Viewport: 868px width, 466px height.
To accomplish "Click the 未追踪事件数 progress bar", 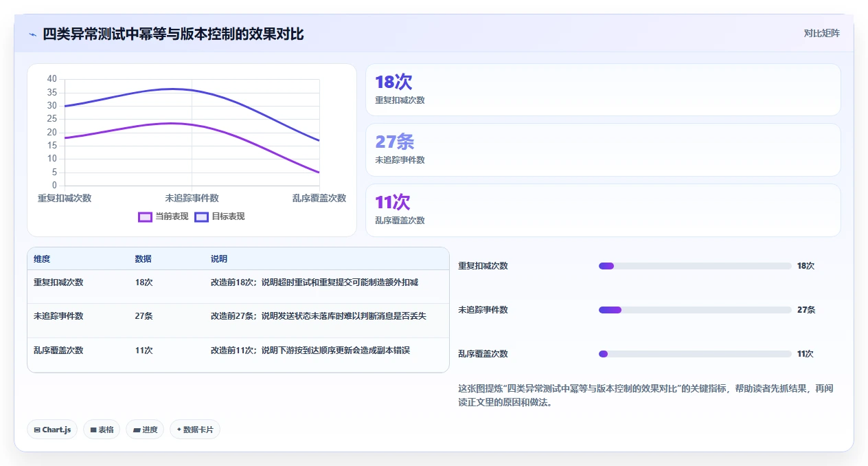I will click(695, 310).
